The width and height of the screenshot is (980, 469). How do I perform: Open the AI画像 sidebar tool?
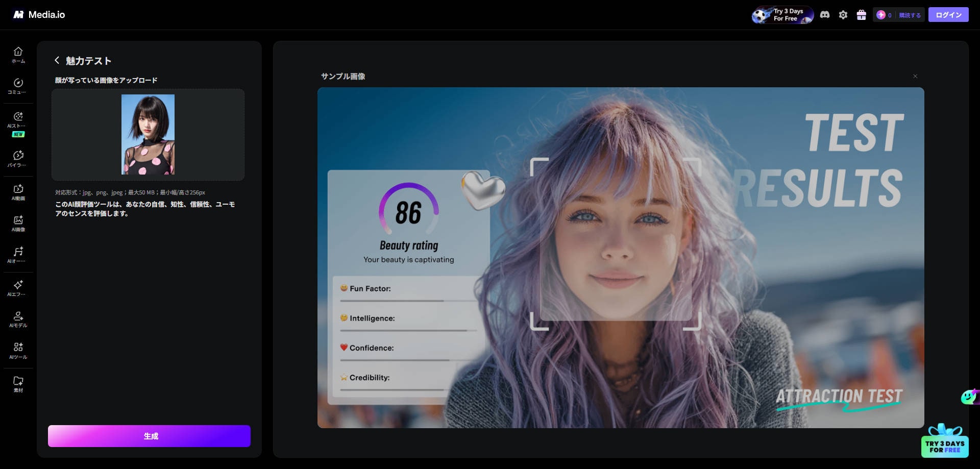pos(18,224)
